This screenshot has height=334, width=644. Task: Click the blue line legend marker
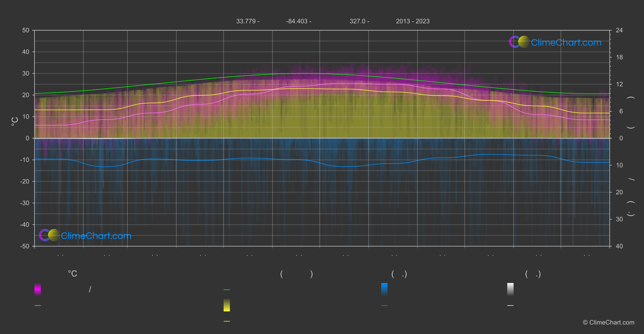pos(384,306)
